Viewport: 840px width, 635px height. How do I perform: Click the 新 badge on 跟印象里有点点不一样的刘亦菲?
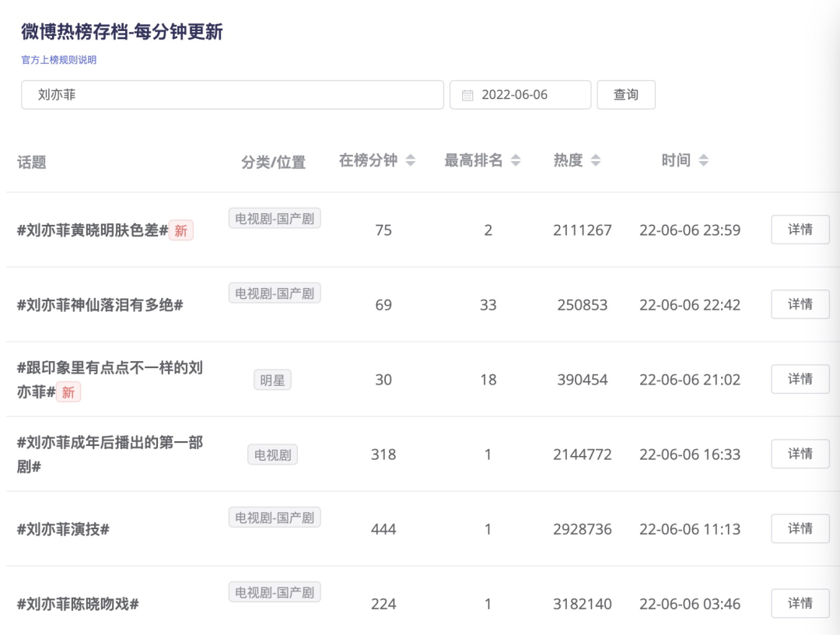(x=68, y=392)
